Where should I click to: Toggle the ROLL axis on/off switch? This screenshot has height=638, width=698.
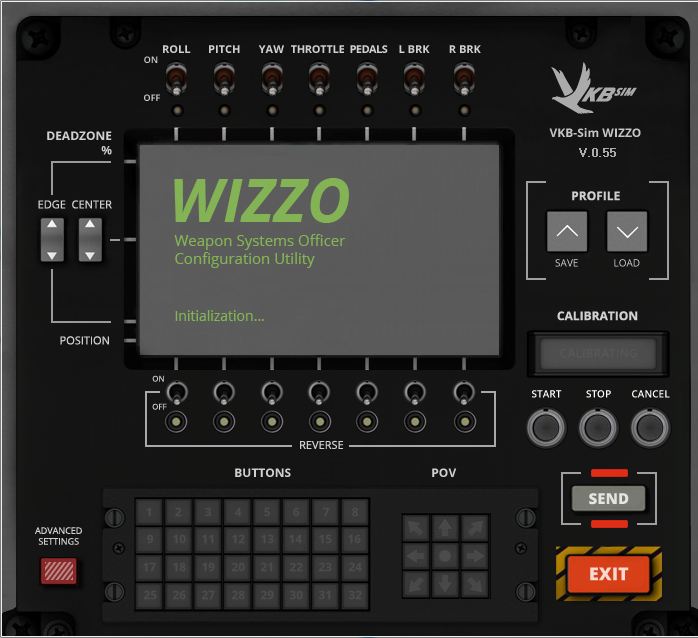(x=176, y=79)
